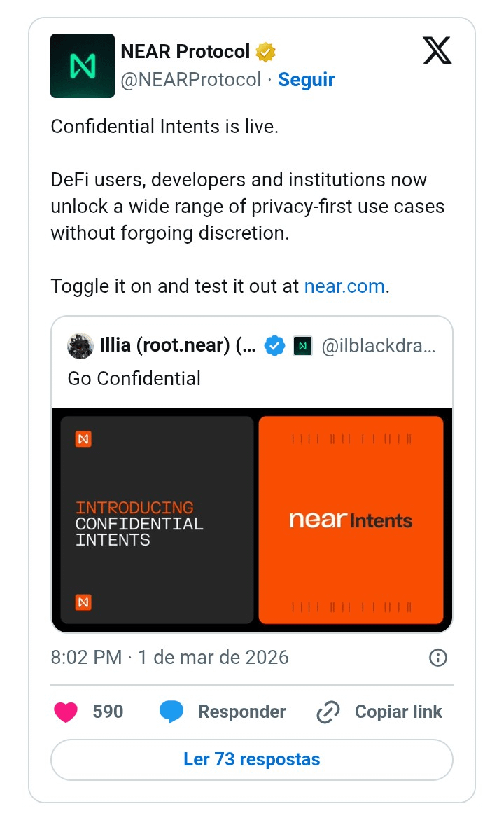Click the NEAR affiliation badge icon
Screen dimensions: 504x825
tap(302, 346)
